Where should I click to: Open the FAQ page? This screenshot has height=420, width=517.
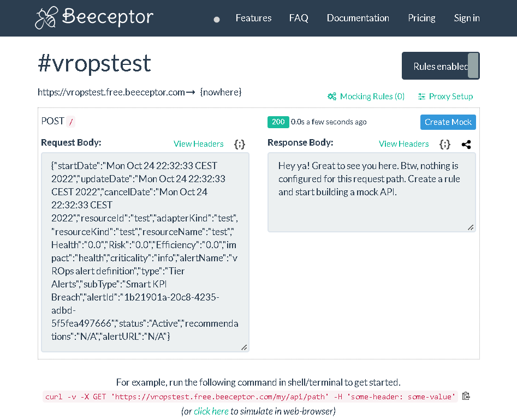coord(299,18)
